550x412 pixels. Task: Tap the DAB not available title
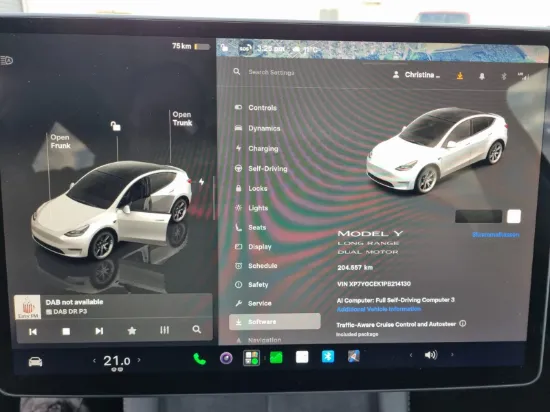pyautogui.click(x=74, y=302)
